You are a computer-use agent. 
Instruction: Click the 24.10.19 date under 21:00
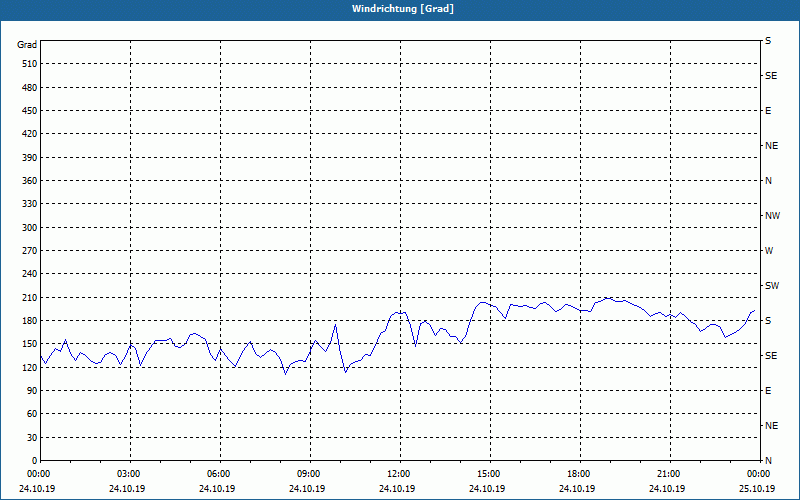pos(667,488)
